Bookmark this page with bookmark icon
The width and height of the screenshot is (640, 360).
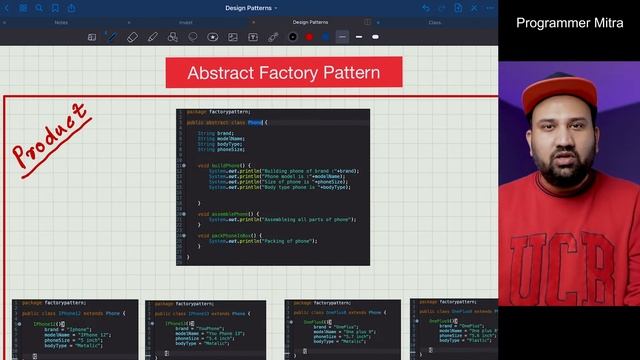coord(55,8)
